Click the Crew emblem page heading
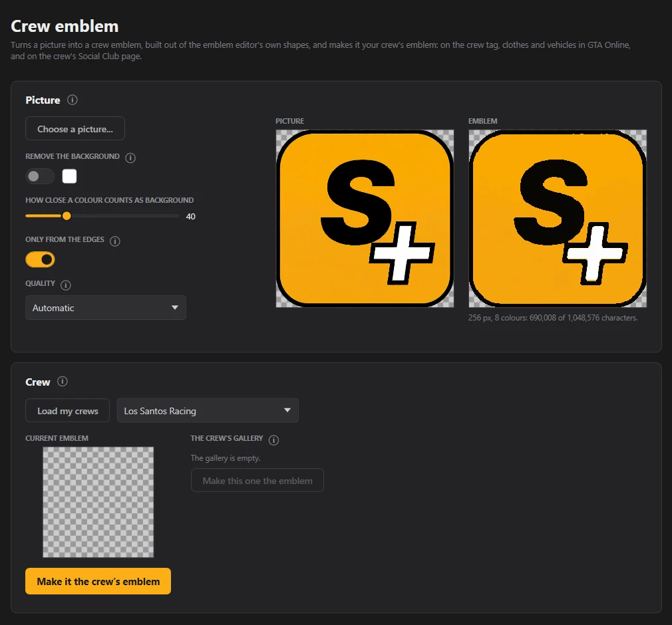This screenshot has height=625, width=672. (65, 26)
